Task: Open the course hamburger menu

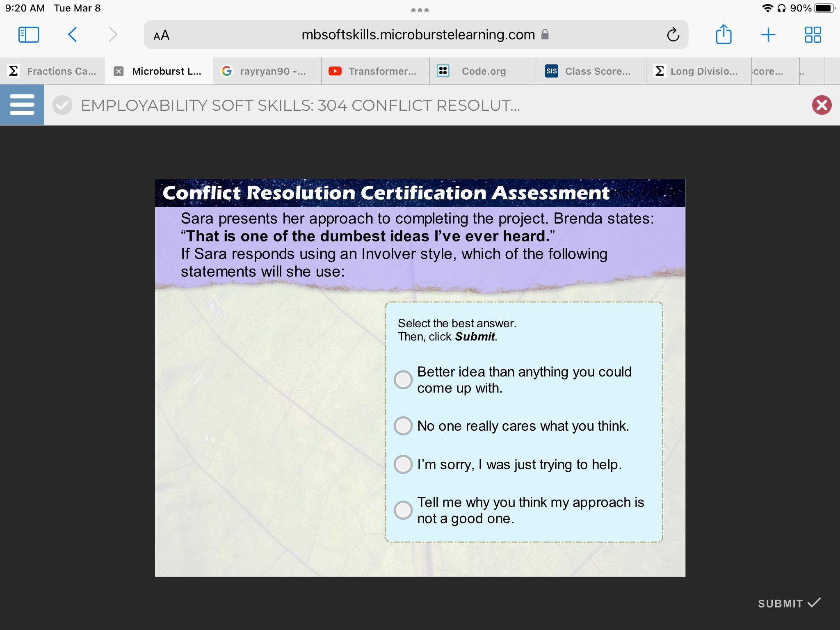Action: (x=22, y=105)
